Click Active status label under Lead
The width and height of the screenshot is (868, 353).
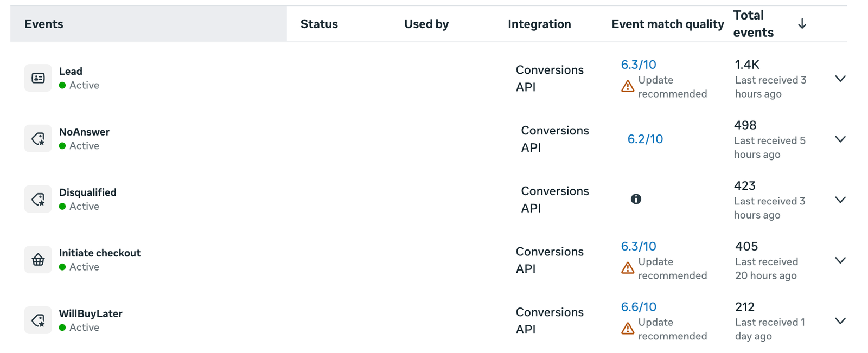coord(84,85)
